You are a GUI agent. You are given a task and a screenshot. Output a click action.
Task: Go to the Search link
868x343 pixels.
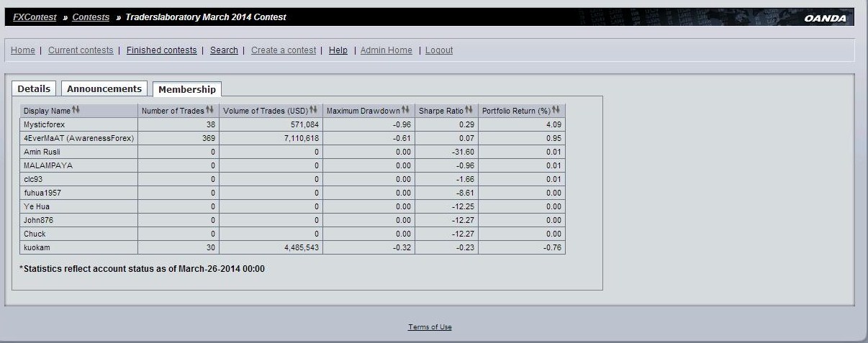tap(224, 50)
